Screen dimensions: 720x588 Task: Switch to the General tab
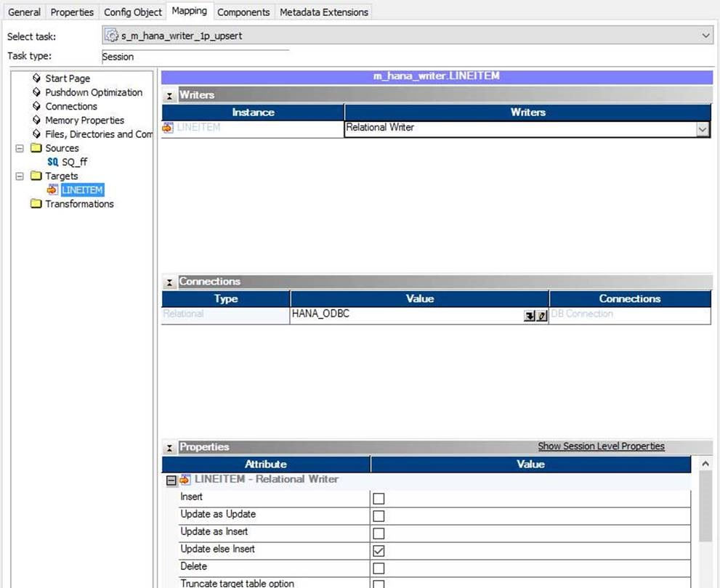[x=24, y=12]
